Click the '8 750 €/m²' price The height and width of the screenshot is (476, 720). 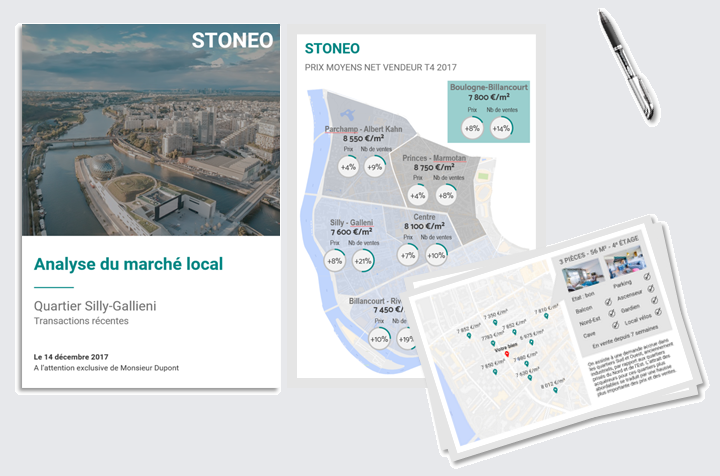pyautogui.click(x=434, y=168)
